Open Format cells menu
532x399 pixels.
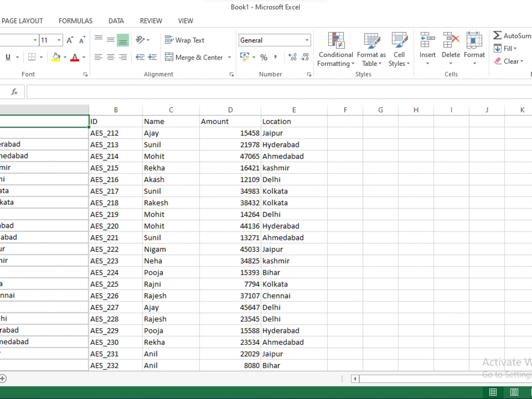coord(475,49)
